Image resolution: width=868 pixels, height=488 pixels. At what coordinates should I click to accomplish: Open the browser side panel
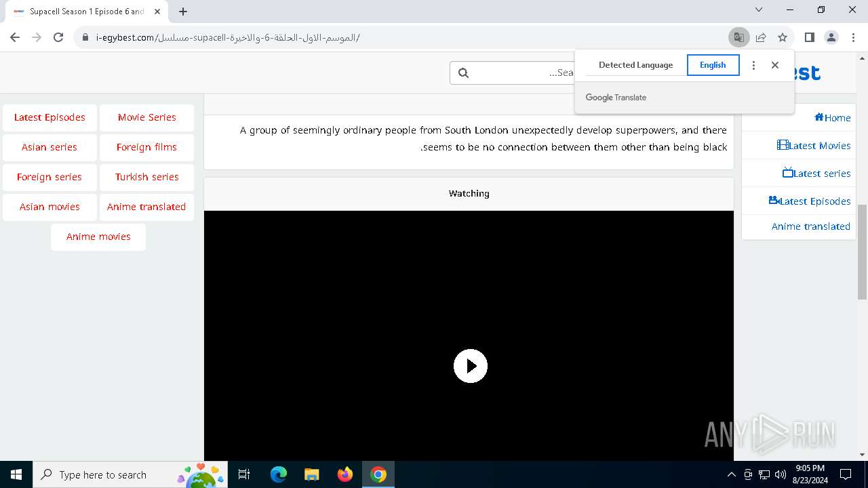[809, 37]
